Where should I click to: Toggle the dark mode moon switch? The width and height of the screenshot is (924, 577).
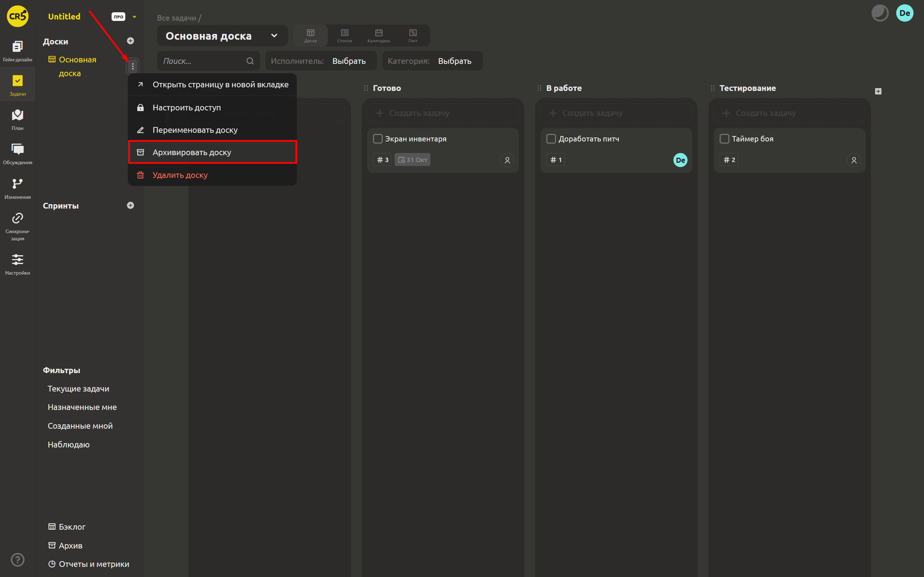(x=880, y=13)
